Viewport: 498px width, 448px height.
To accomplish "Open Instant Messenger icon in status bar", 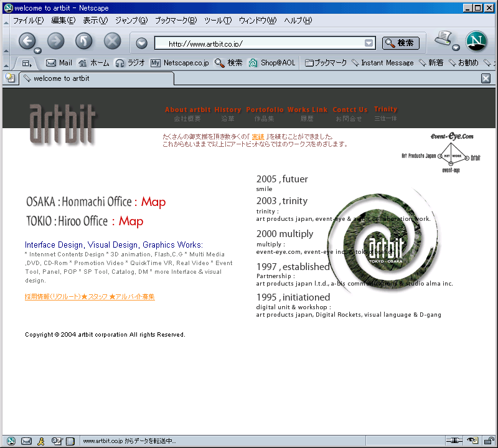I will [x=41, y=441].
